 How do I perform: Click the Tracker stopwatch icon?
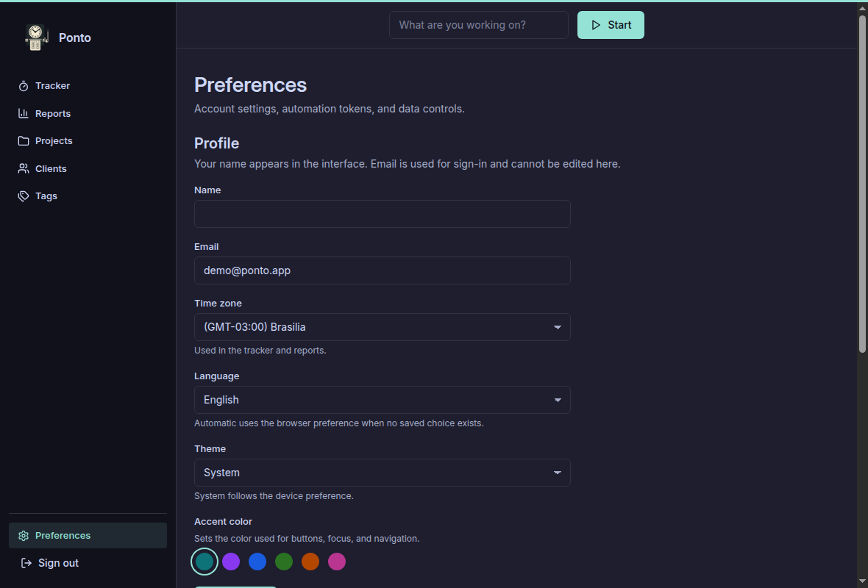point(24,86)
